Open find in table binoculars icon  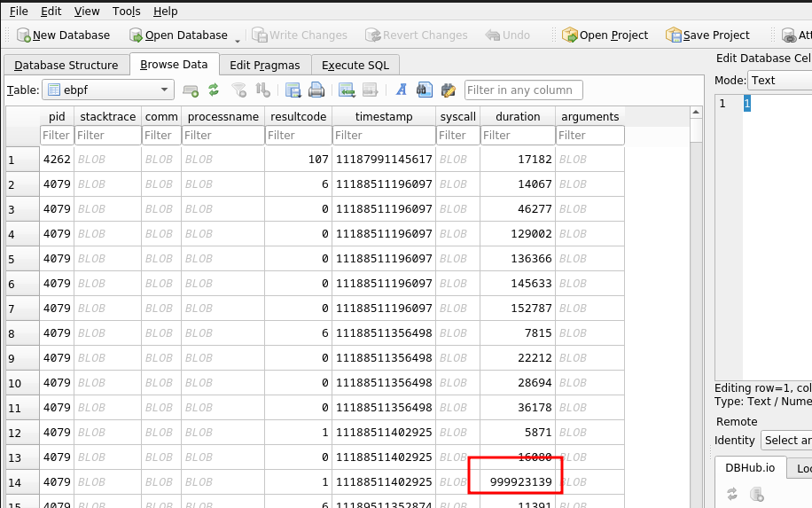tap(424, 90)
